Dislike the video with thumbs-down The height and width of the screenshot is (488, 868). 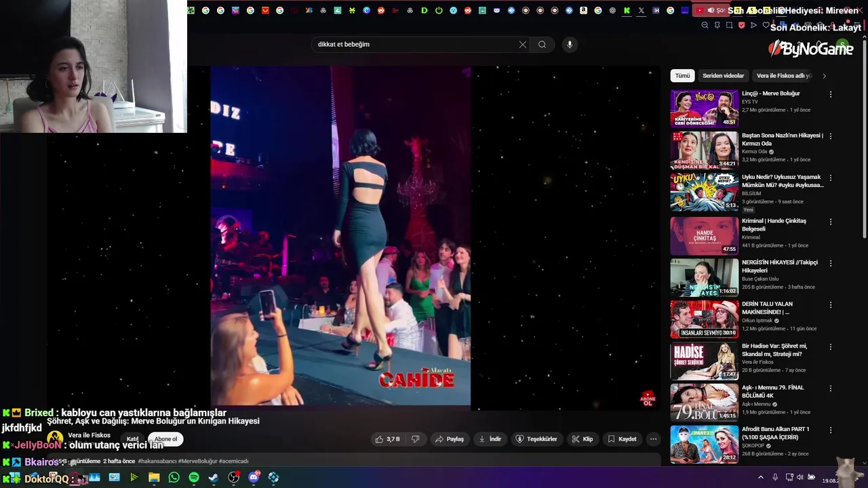click(x=415, y=439)
